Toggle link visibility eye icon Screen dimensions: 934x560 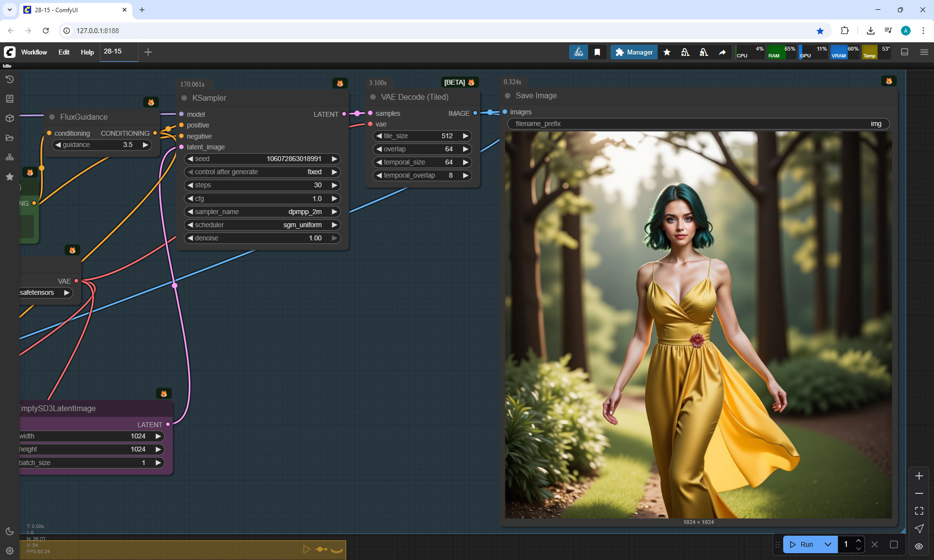919,546
